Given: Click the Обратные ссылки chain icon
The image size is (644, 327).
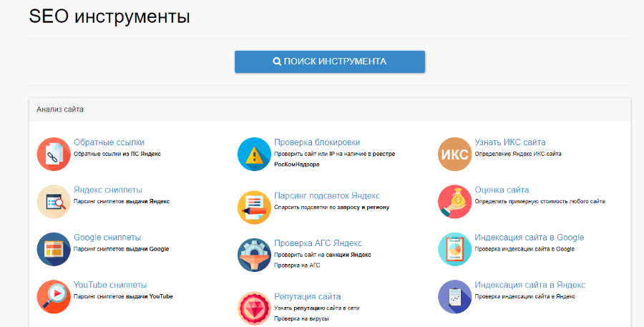Looking at the screenshot, I should (54, 154).
